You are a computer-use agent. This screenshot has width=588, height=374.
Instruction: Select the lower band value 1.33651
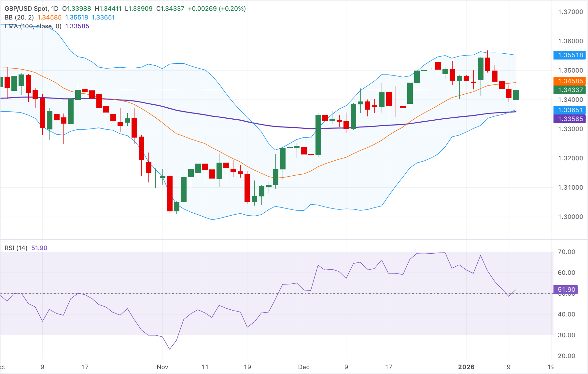point(104,17)
